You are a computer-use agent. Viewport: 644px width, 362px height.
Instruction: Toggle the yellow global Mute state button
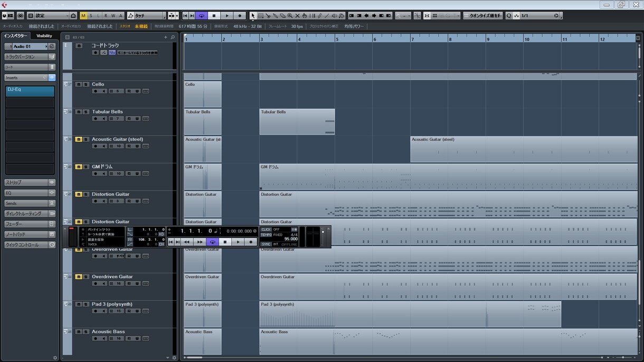tap(83, 16)
